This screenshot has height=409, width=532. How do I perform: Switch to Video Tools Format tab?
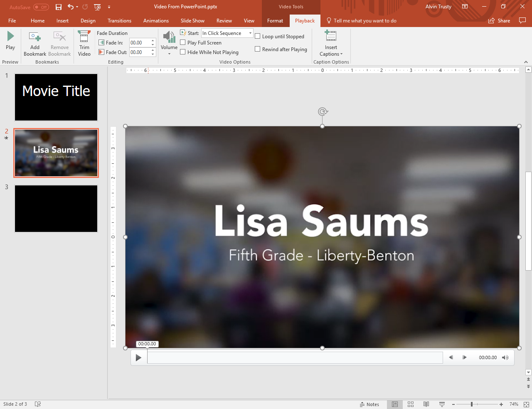coord(275,21)
